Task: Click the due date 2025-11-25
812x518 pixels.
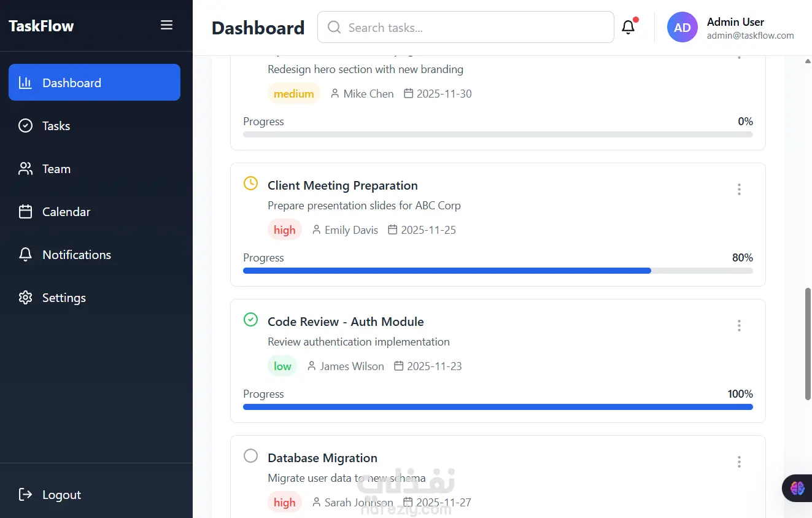Action: coord(428,230)
